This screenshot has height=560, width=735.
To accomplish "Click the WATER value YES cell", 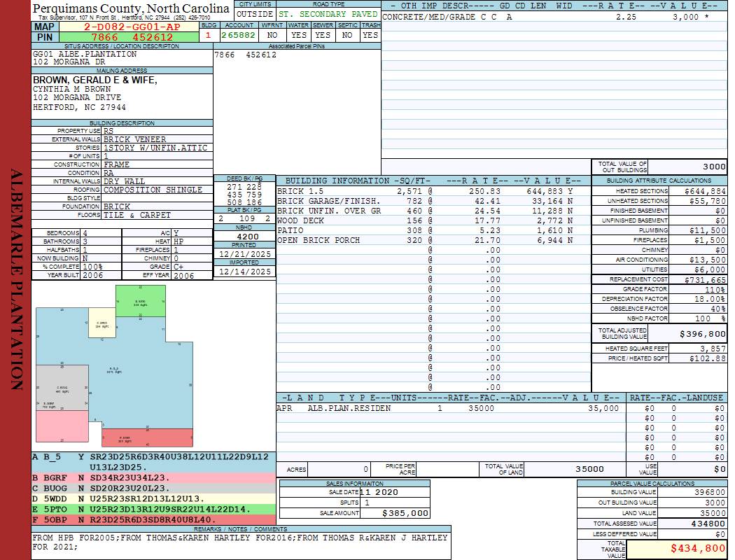I will click(299, 35).
